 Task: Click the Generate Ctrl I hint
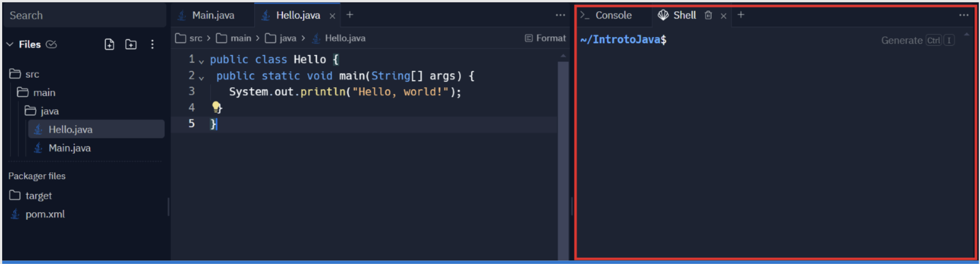pyautogui.click(x=918, y=40)
